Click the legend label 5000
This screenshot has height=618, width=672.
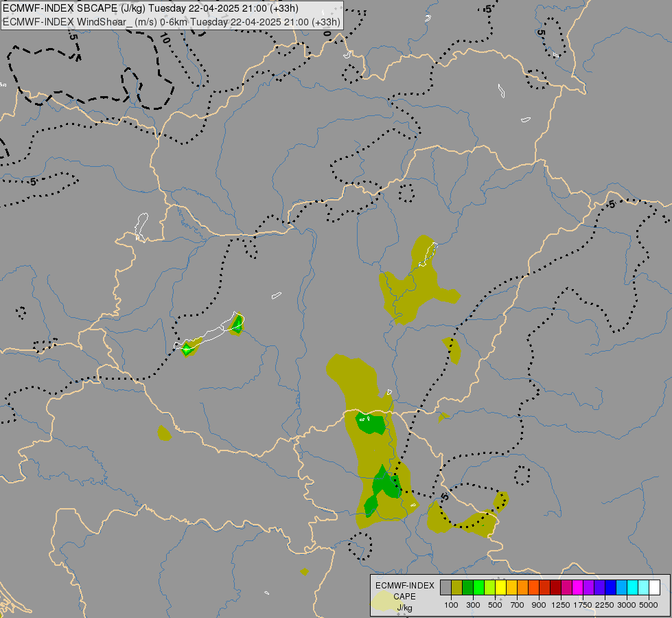tap(649, 605)
